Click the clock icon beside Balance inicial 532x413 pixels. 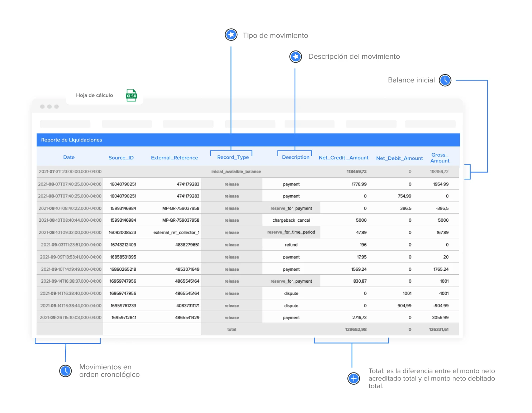pos(445,80)
